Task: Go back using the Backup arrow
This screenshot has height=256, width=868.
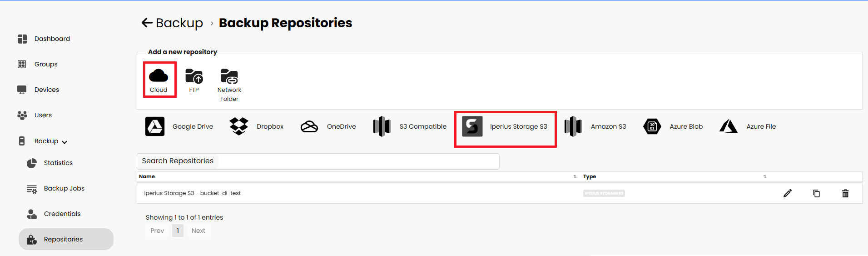Action: click(x=147, y=23)
